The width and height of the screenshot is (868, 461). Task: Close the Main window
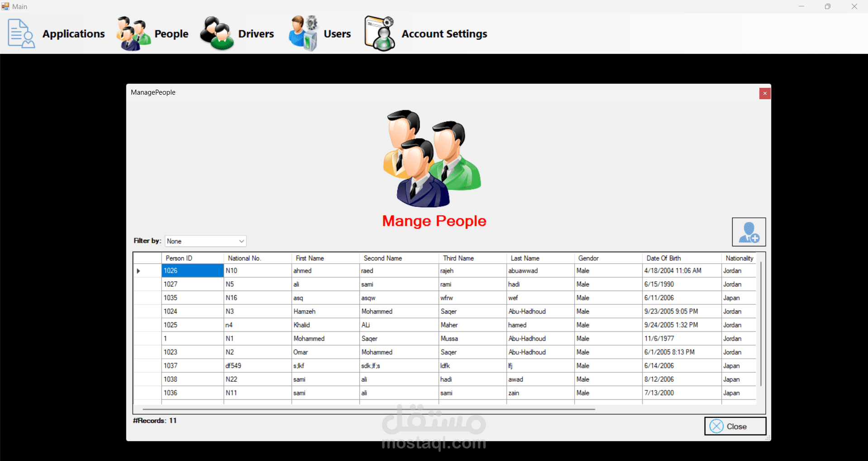coord(854,6)
